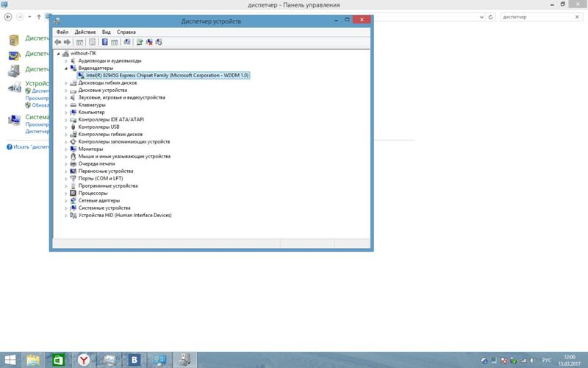Click search field containing диспетчер in Control Panel
588x368 pixels.
click(537, 17)
